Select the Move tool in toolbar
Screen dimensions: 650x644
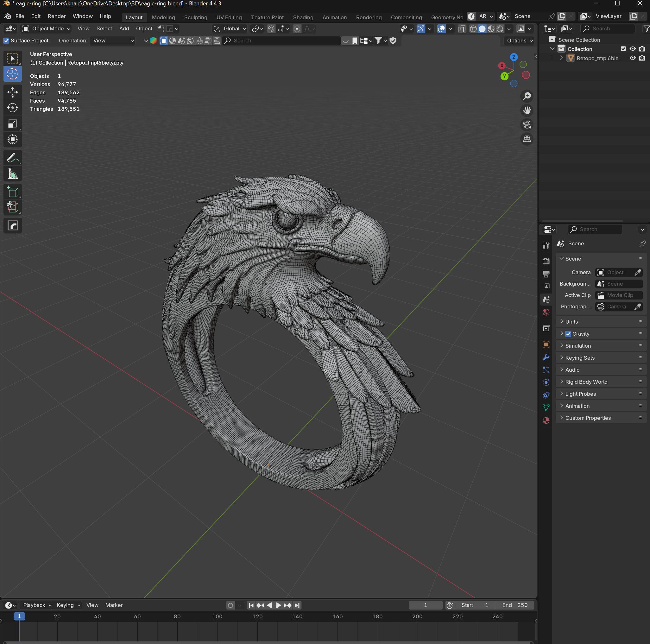click(12, 92)
